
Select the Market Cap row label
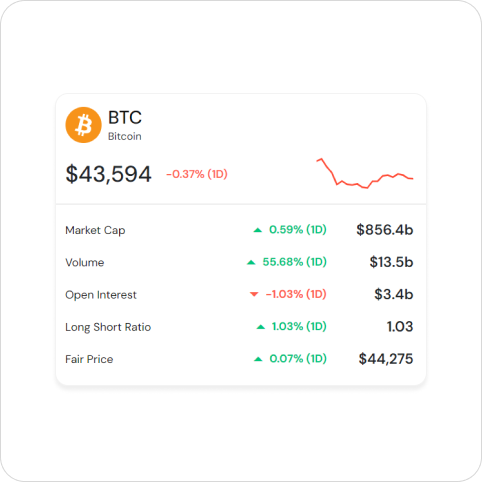click(95, 230)
